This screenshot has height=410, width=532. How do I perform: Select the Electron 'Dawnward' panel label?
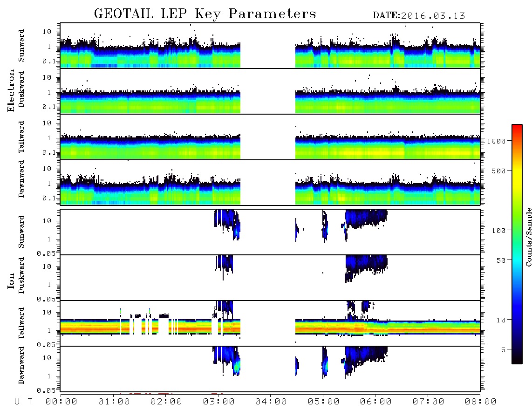coord(21,179)
